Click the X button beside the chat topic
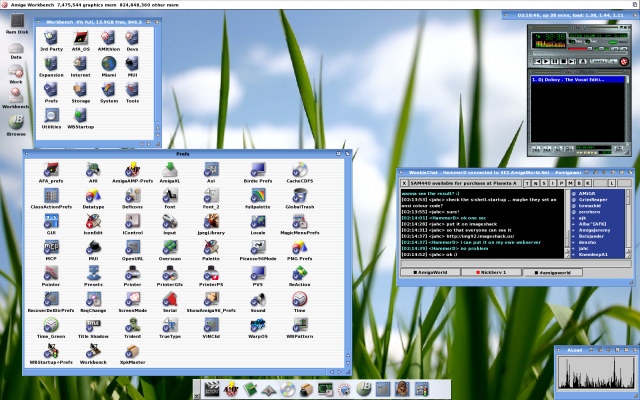 point(403,183)
